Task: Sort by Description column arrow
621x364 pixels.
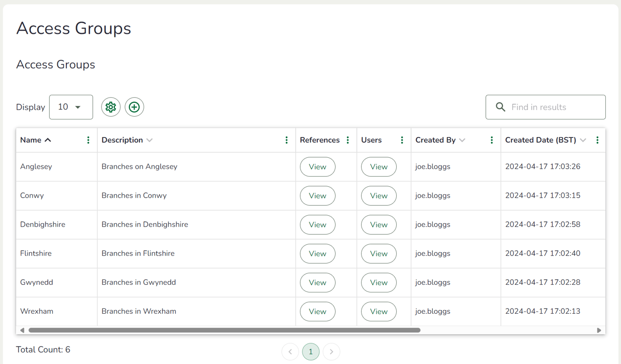Action: tap(150, 140)
